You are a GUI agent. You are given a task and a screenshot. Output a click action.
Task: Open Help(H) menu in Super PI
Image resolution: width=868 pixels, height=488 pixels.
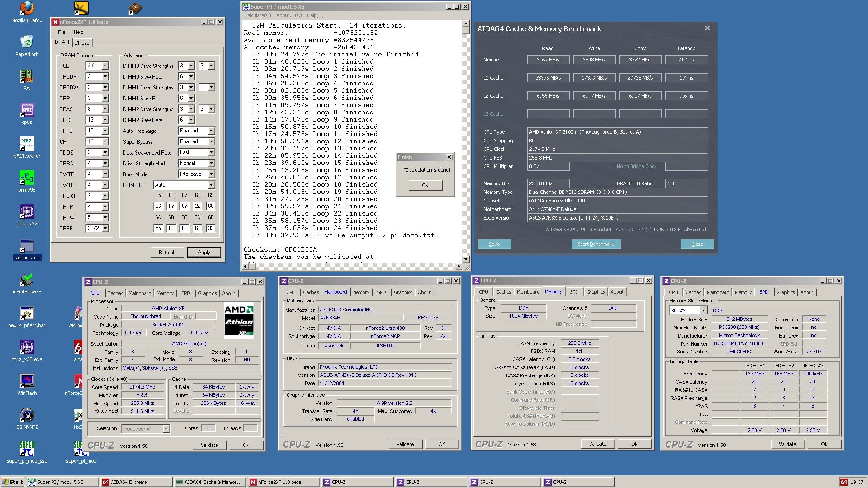[315, 15]
